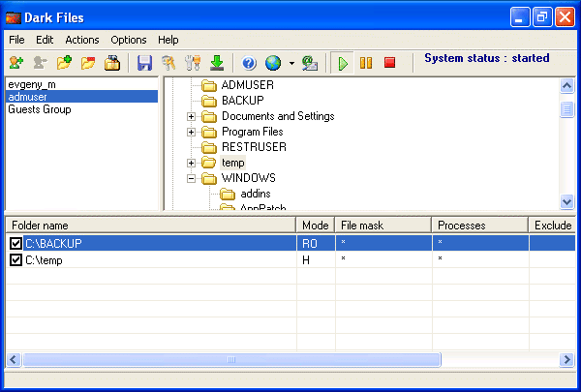Viewport: 581px width, 392px height.
Task: Click the File mask column header
Action: pyautogui.click(x=383, y=226)
